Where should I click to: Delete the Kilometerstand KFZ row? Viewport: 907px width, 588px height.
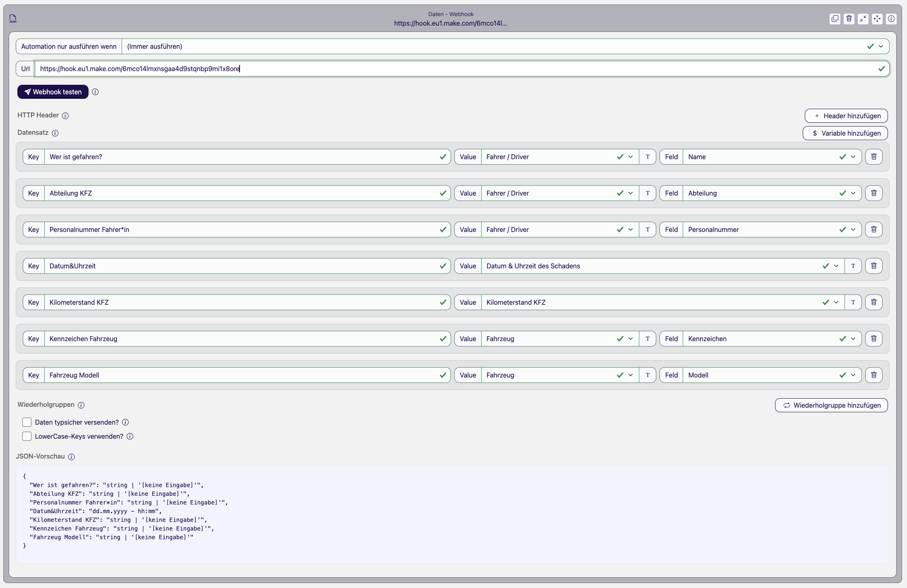pyautogui.click(x=874, y=302)
